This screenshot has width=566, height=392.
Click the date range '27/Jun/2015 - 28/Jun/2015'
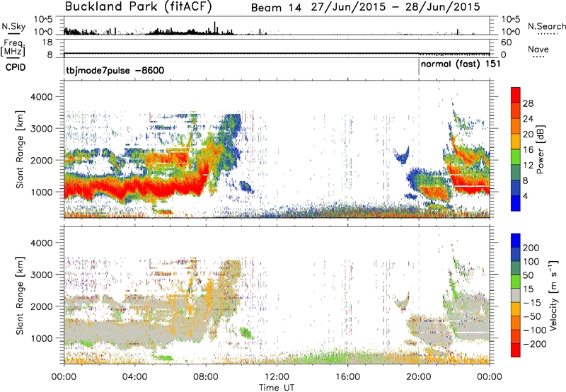click(x=395, y=7)
